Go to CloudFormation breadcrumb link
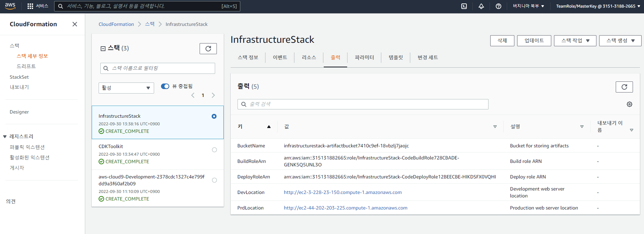The image size is (644, 234). [116, 25]
